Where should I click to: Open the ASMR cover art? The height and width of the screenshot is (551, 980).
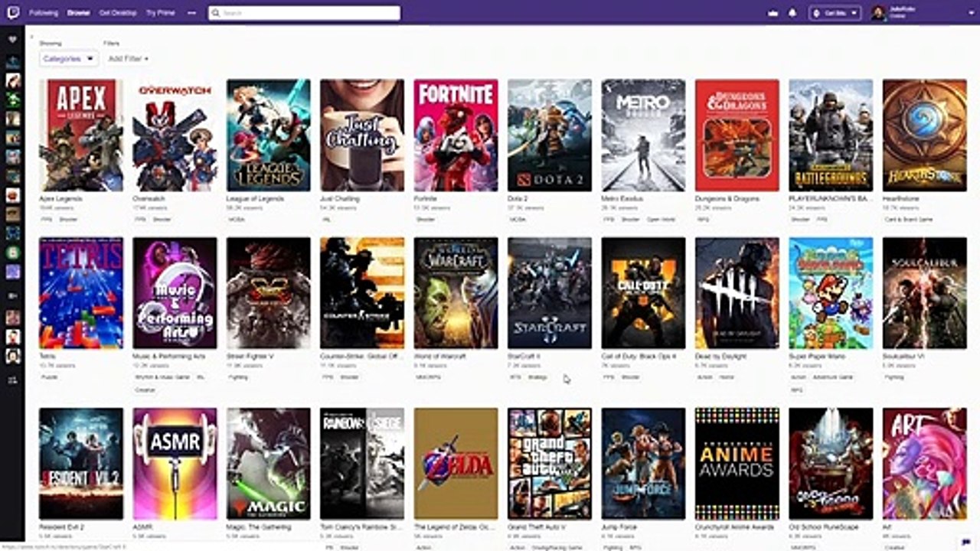(x=175, y=464)
